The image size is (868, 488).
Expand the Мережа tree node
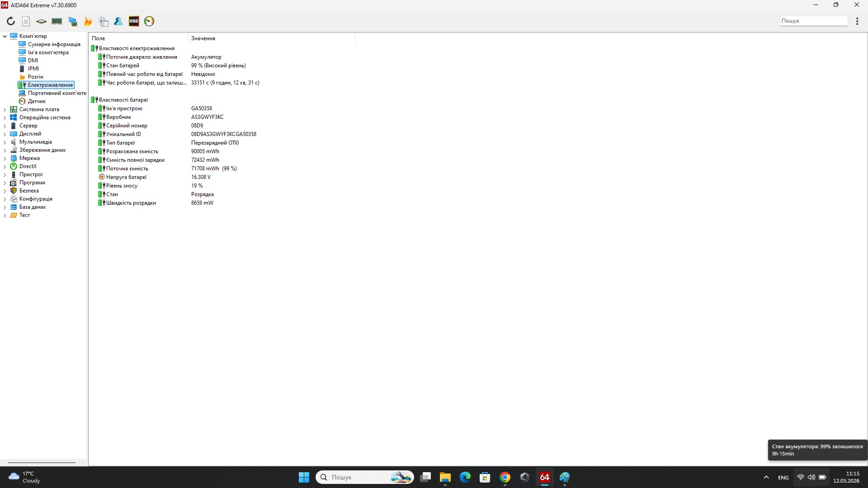(5, 158)
